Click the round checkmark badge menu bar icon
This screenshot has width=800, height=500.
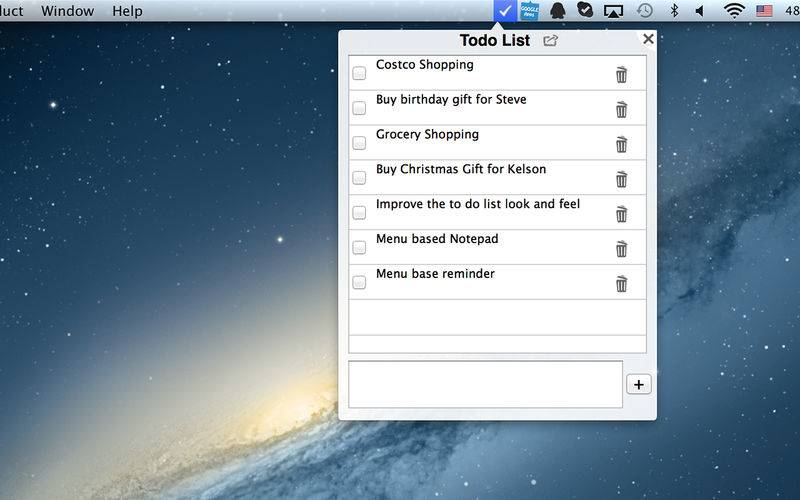pos(585,10)
